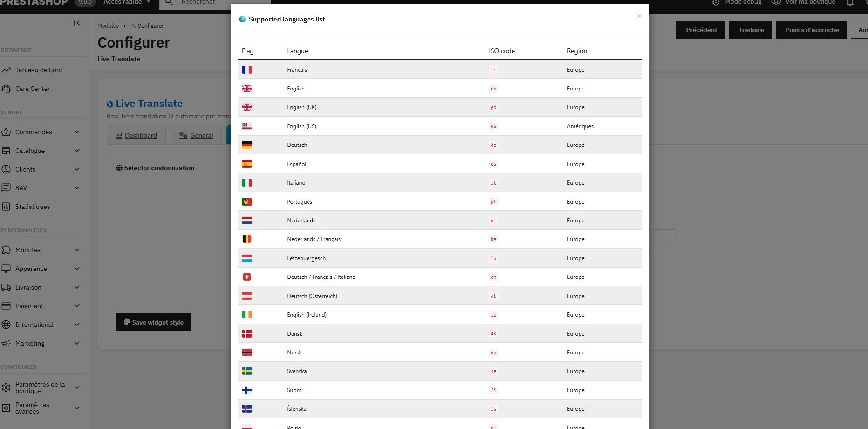868x429 pixels.
Task: Click the Clients person icon
Action: pyautogui.click(x=6, y=169)
